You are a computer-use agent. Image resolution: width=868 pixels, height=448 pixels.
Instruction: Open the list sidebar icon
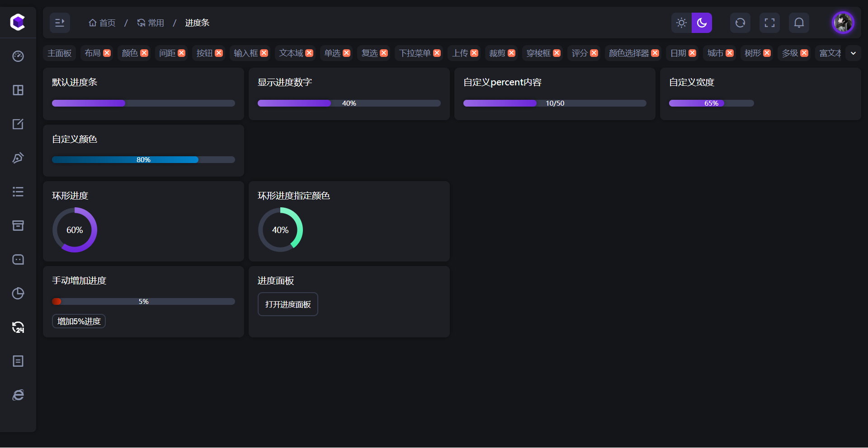[18, 191]
